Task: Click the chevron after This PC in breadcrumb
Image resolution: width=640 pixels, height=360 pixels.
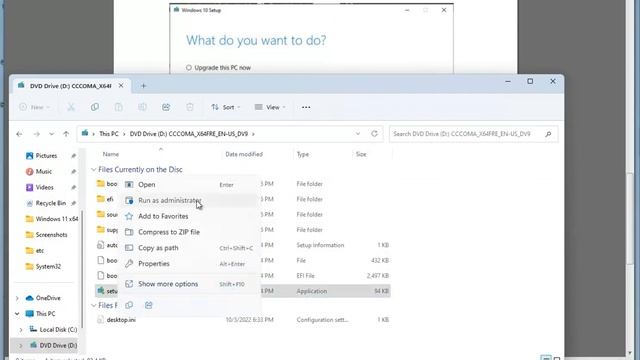Action: pyautogui.click(x=124, y=134)
